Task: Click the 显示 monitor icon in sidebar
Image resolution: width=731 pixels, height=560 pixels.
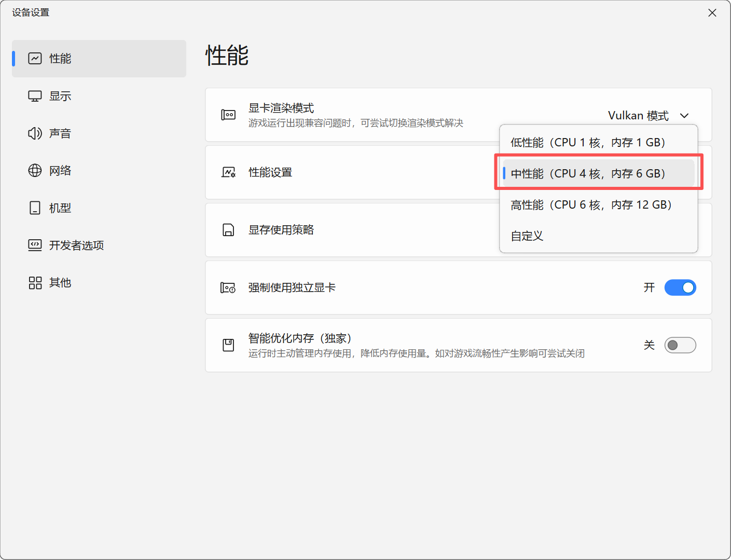Action: click(35, 96)
